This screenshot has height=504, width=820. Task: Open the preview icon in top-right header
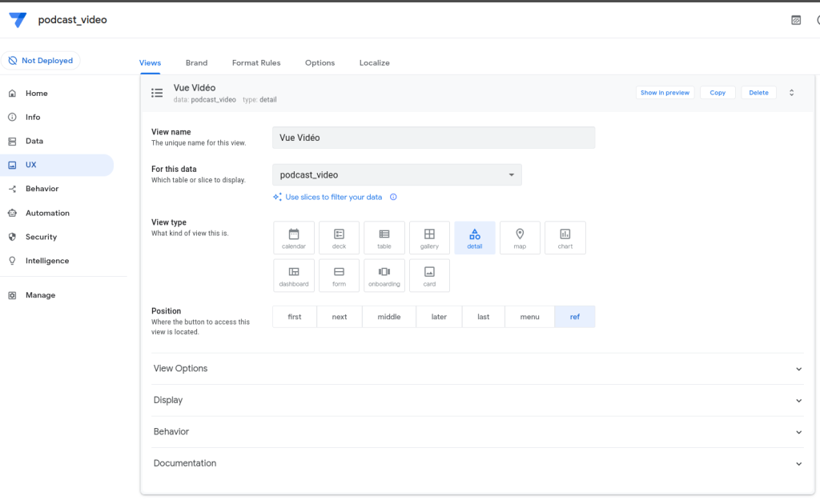[796, 20]
